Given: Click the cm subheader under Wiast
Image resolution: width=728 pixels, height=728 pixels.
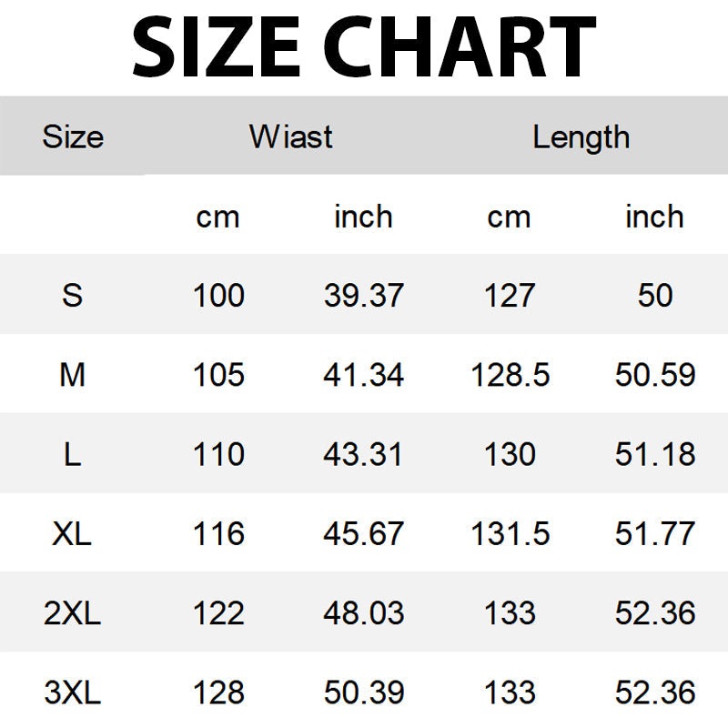Looking at the screenshot, I should [x=217, y=217].
